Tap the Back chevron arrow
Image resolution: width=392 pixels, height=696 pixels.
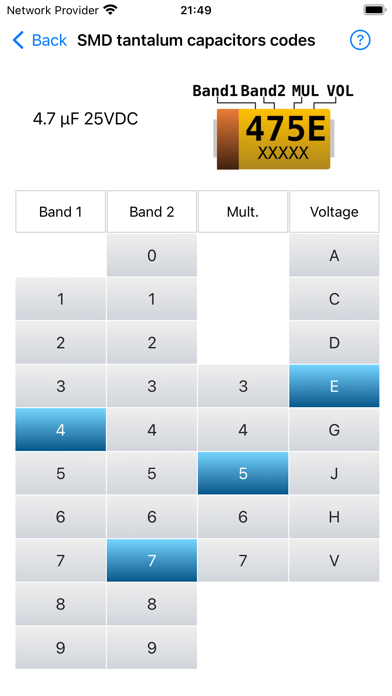(x=18, y=40)
